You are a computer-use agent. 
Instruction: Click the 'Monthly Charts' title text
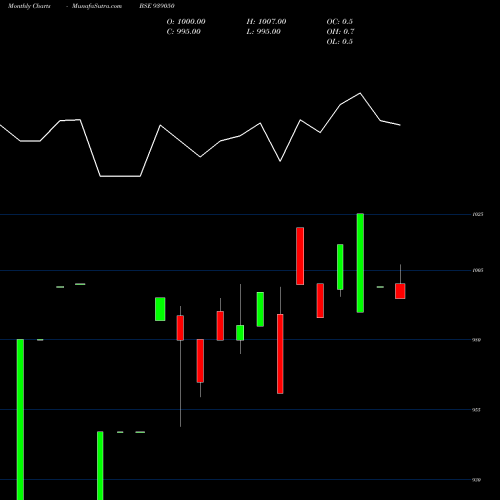tap(29, 6)
